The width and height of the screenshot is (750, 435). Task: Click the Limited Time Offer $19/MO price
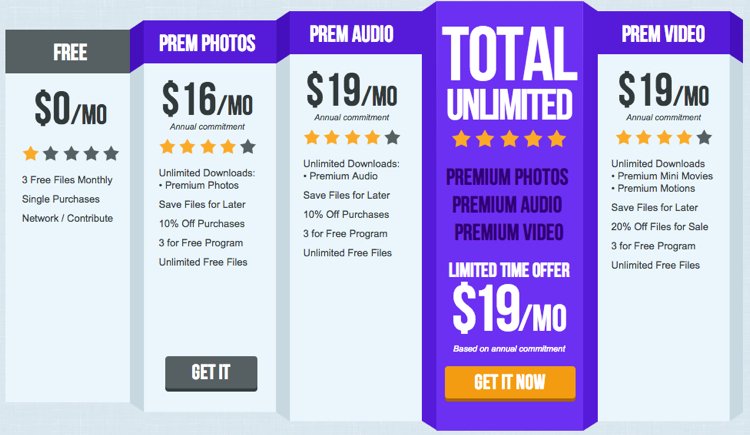click(509, 308)
